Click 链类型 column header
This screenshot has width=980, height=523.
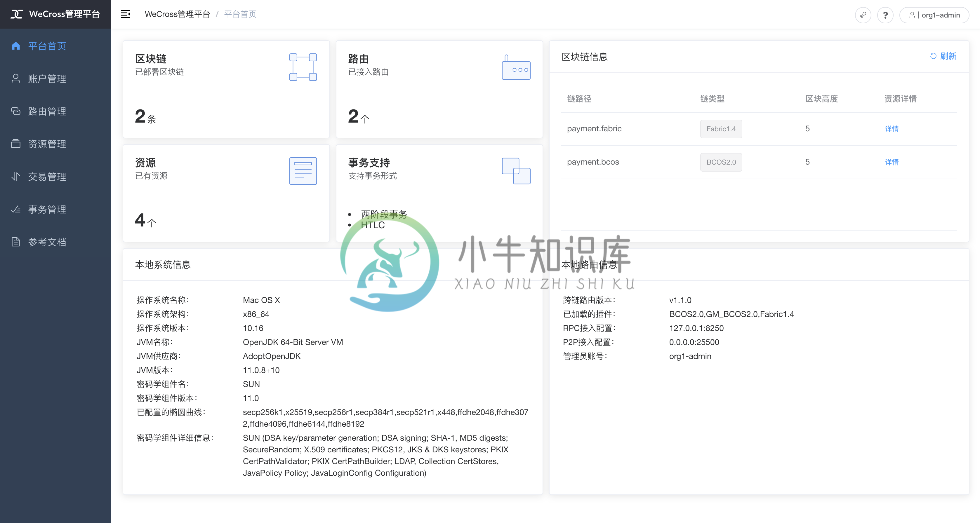click(712, 99)
